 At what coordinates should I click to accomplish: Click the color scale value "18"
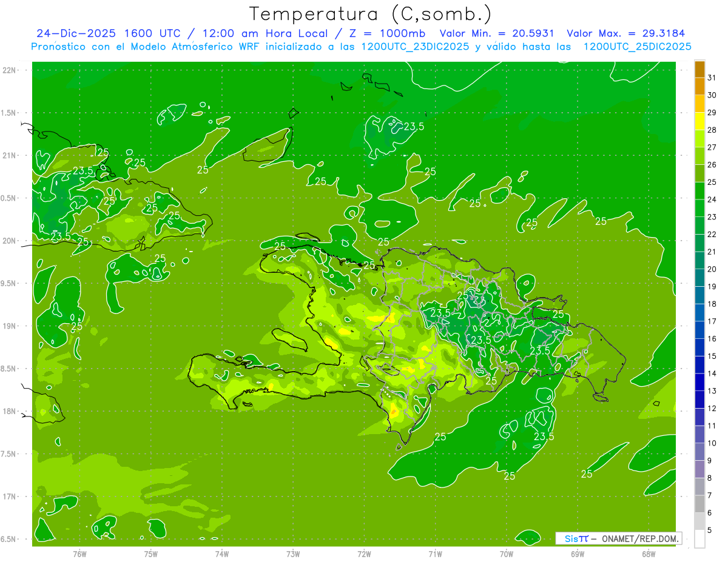pos(712,304)
